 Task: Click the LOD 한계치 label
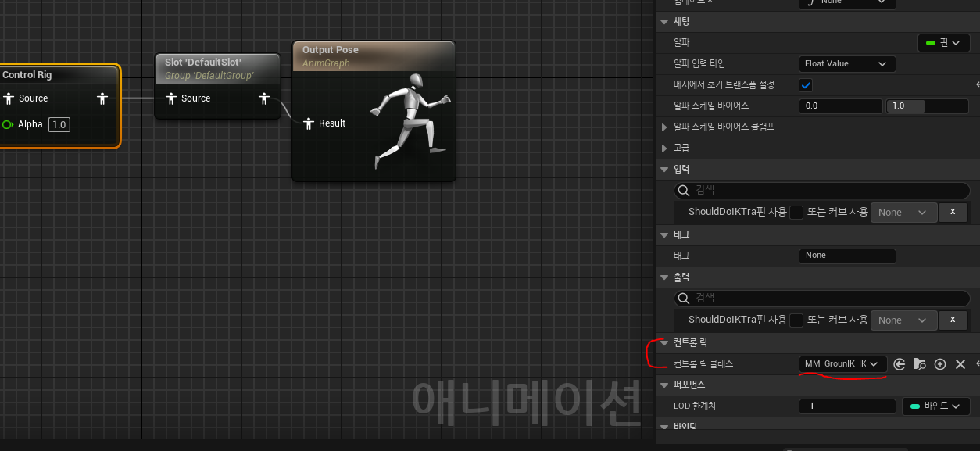pyautogui.click(x=695, y=406)
